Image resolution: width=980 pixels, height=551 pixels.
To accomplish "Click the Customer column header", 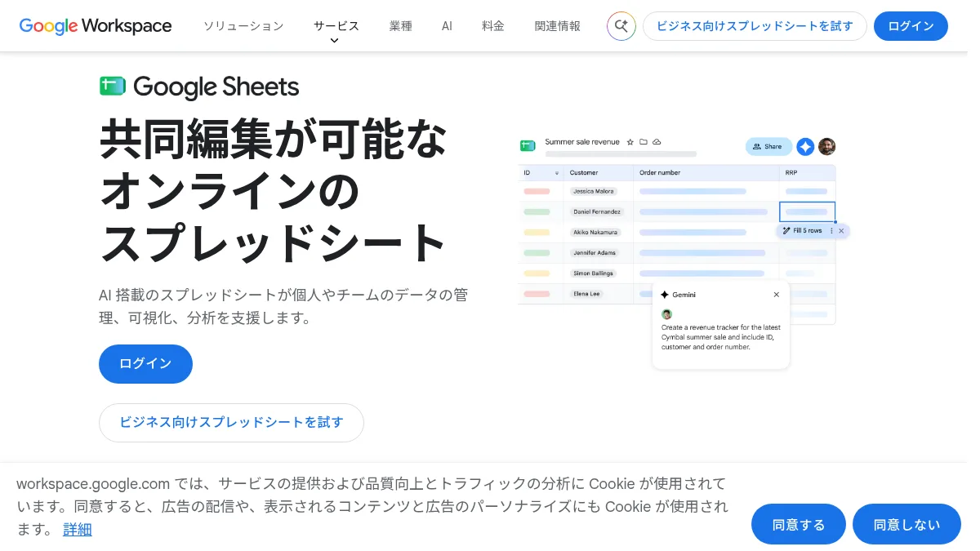I will tap(584, 173).
